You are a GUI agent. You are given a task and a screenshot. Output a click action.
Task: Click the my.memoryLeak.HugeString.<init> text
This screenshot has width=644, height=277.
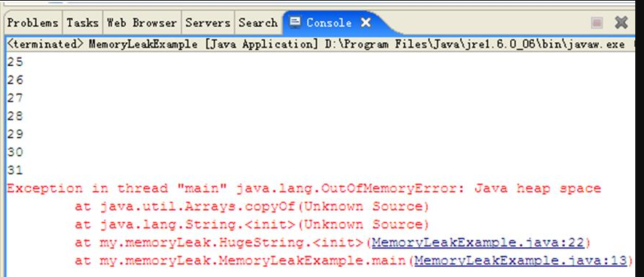tap(231, 243)
